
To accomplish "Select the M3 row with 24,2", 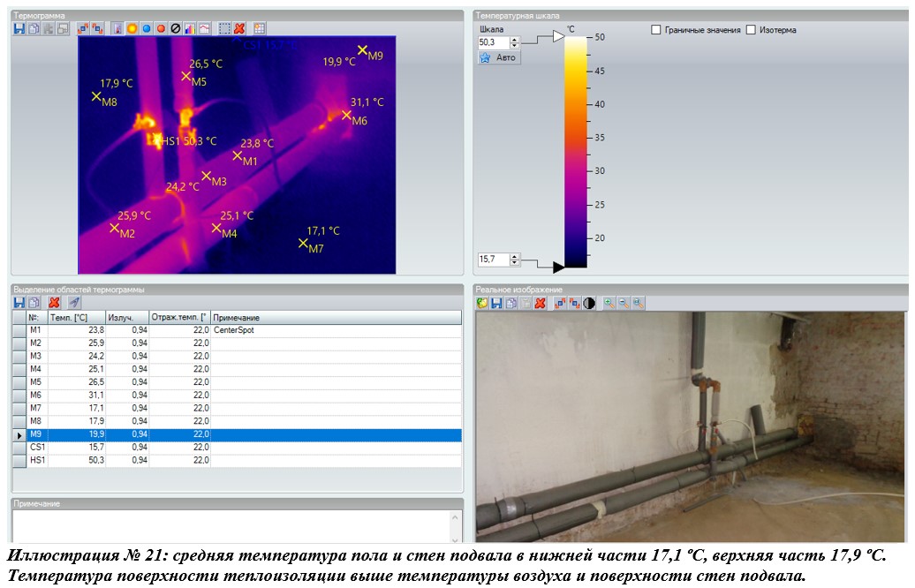I will point(237,356).
